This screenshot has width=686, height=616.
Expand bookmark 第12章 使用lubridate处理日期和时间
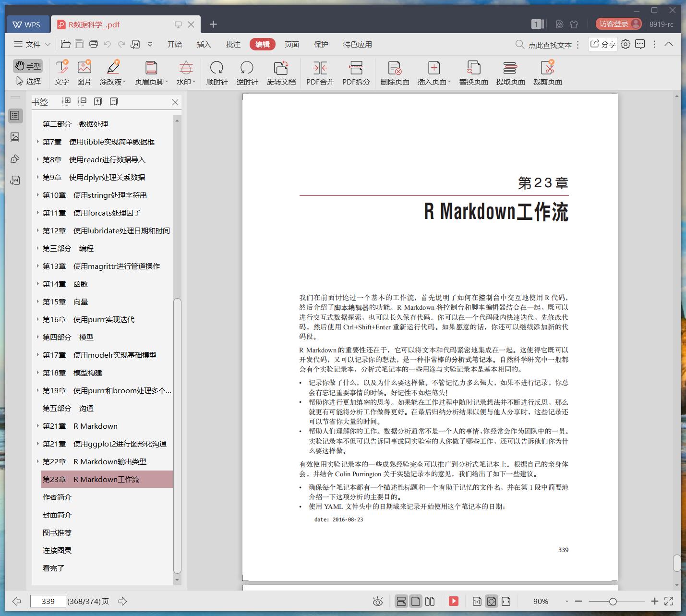point(38,230)
